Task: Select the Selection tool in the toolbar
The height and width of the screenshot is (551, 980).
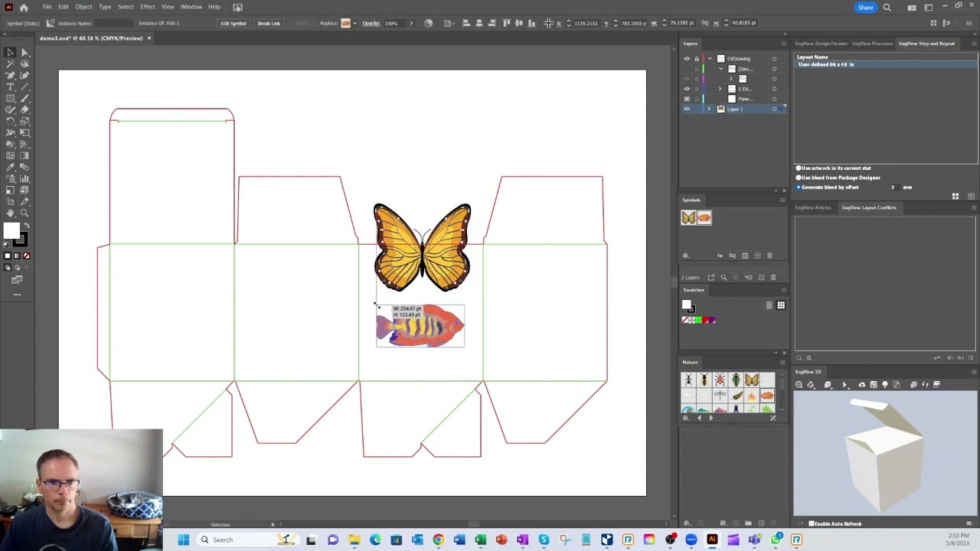Action: 11,53
